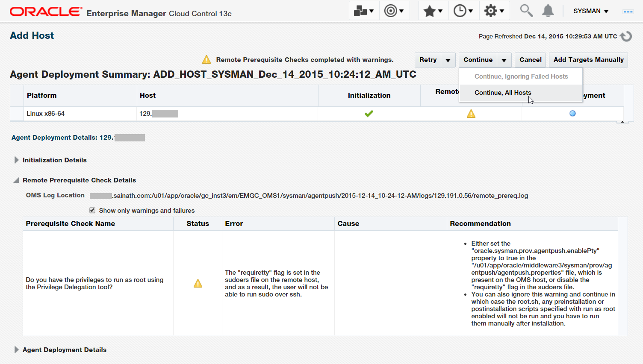
Task: Click the Prerequisite Check Name header
Action: [98, 223]
